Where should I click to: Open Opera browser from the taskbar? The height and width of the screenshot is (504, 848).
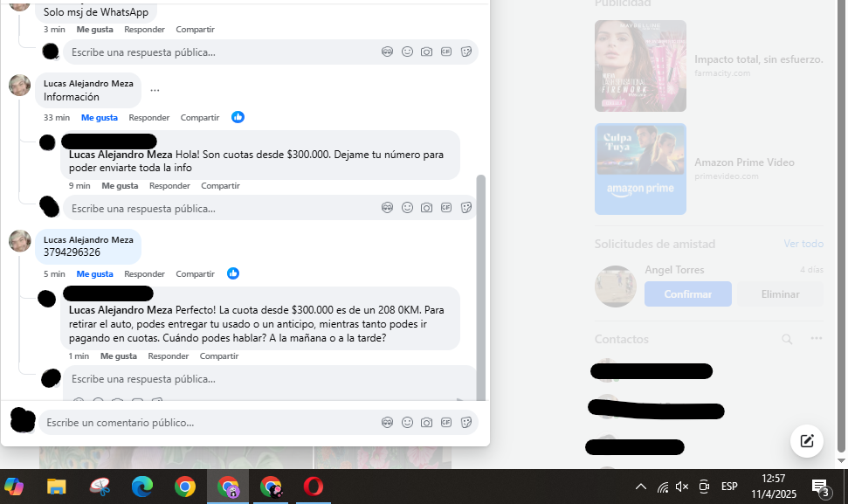(313, 487)
